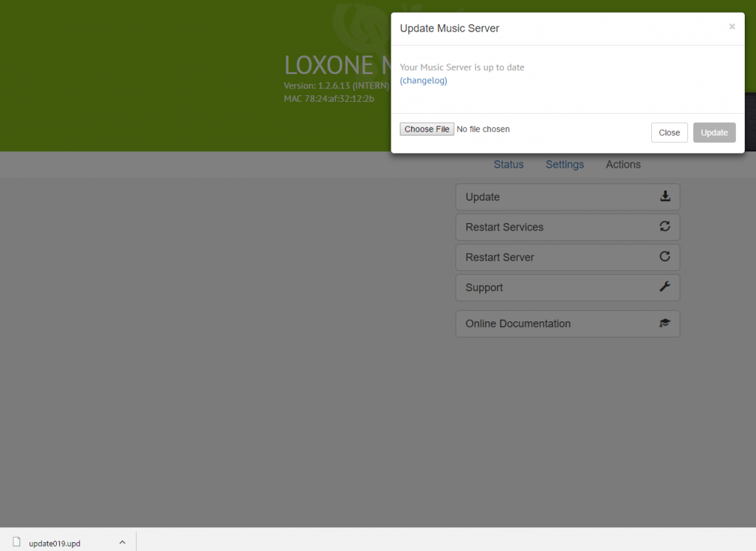Open the Restart Services action

click(x=567, y=227)
